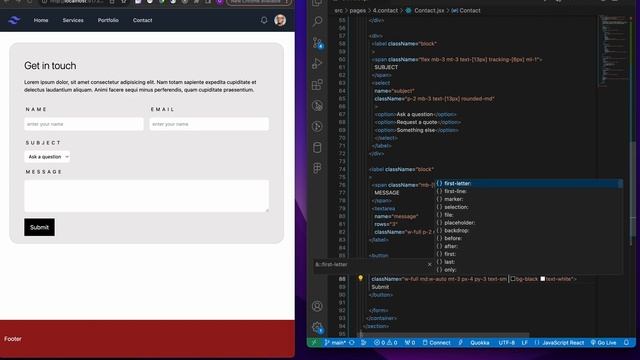Click the synchronize changes icon in status bar
Screen dimensions: 640x360
tap(351, 343)
